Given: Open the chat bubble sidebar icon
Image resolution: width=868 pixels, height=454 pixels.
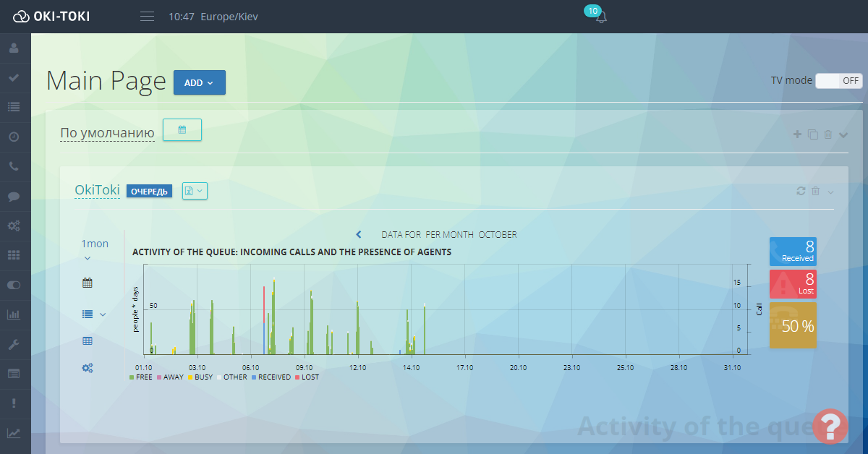Looking at the screenshot, I should [14, 196].
